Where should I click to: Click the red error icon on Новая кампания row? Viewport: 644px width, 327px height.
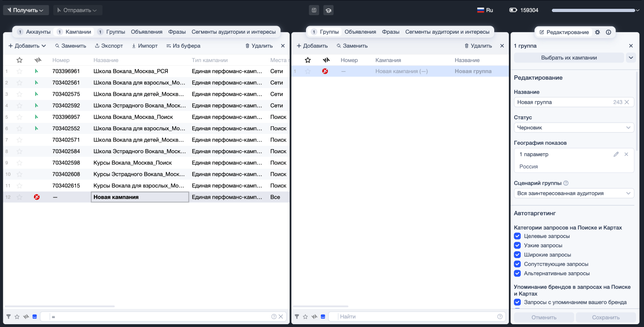(x=37, y=197)
